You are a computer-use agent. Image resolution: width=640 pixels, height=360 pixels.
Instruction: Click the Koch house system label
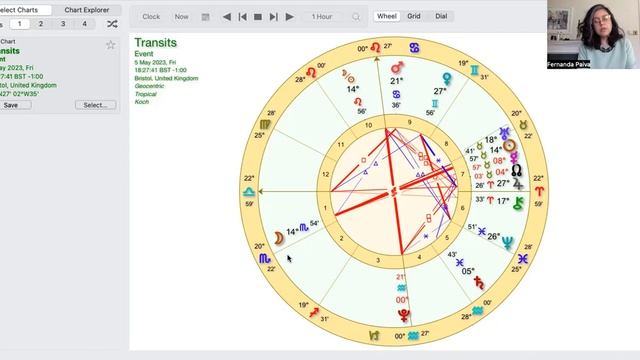[x=142, y=102]
